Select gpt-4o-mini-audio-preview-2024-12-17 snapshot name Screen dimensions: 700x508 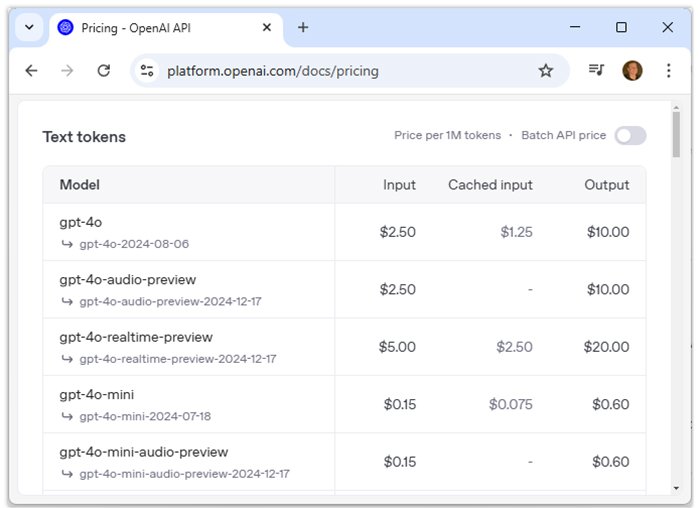185,474
